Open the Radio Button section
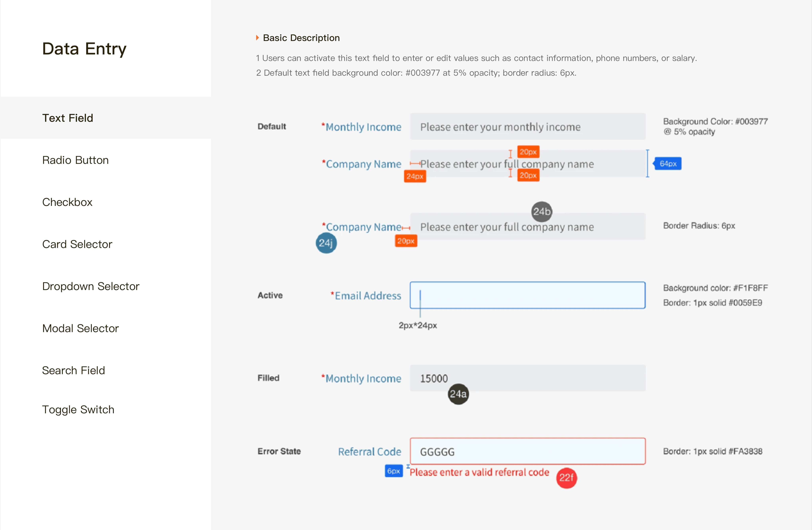Screen dimensions: 812x530 click(75, 160)
